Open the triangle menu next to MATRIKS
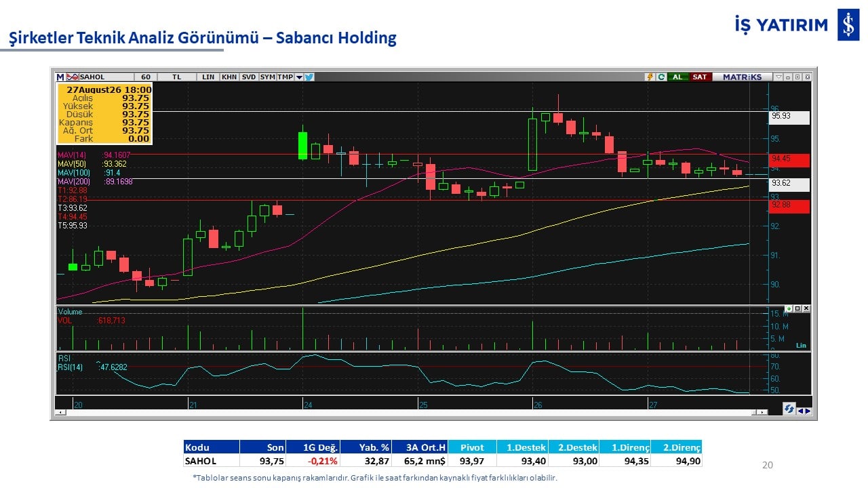The height and width of the screenshot is (488, 868). click(x=778, y=77)
